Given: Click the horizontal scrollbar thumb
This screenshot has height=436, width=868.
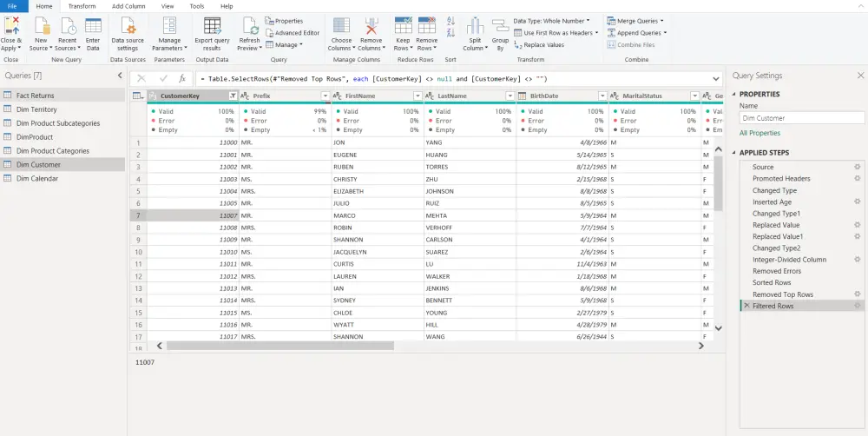Looking at the screenshot, I should coord(280,346).
